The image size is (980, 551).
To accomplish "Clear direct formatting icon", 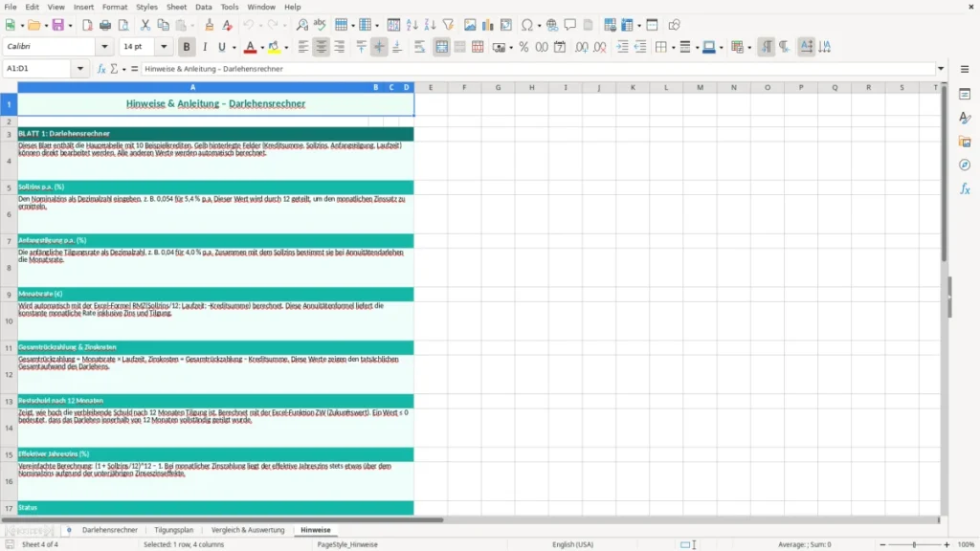I will [228, 25].
